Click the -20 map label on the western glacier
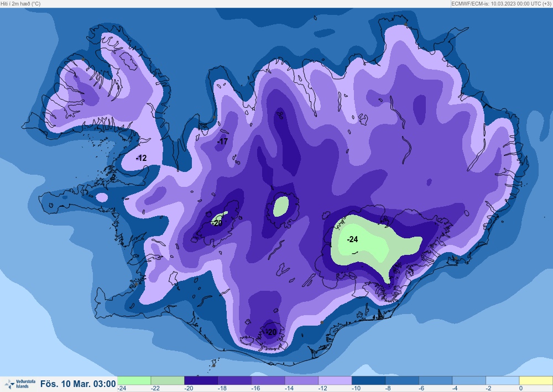This screenshot has width=553, height=392. tap(217, 223)
